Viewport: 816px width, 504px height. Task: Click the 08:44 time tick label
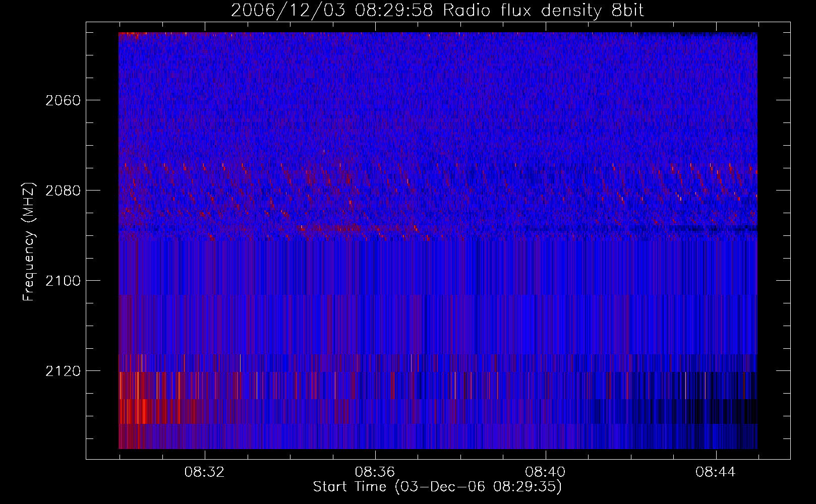tap(716, 472)
